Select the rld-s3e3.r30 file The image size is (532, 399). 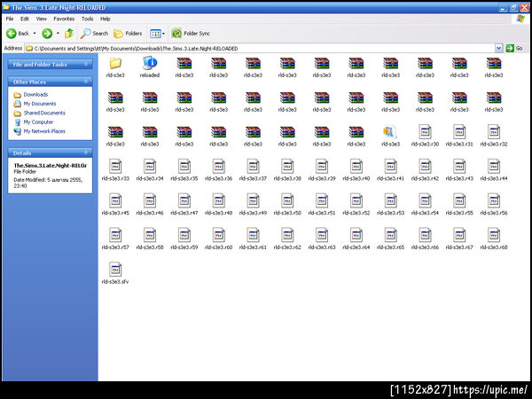425,136
